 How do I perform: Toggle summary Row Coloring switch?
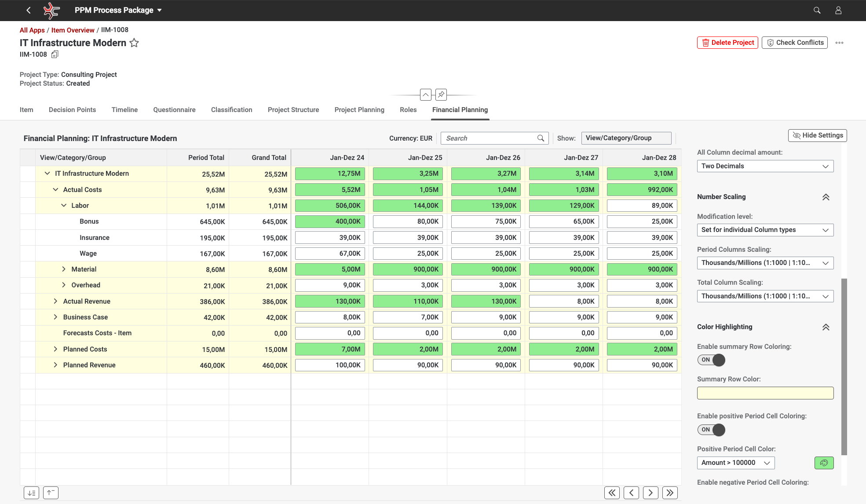(x=711, y=360)
